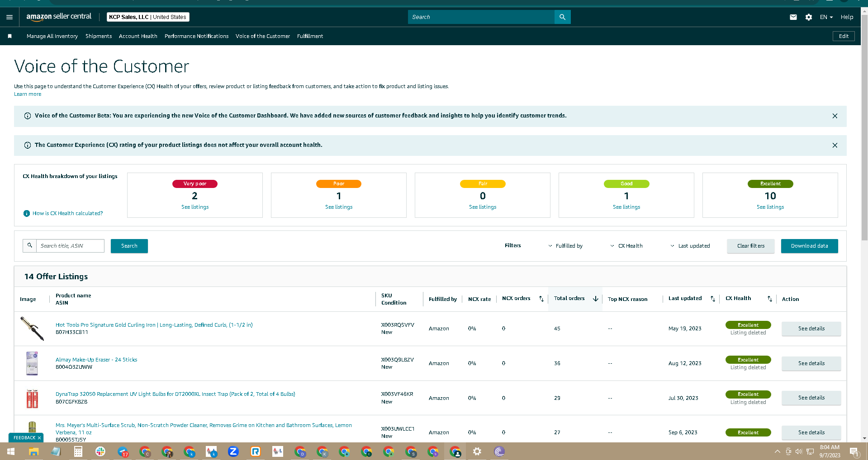Image resolution: width=868 pixels, height=460 pixels.
Task: Open Zoom from the taskbar
Action: point(233,451)
